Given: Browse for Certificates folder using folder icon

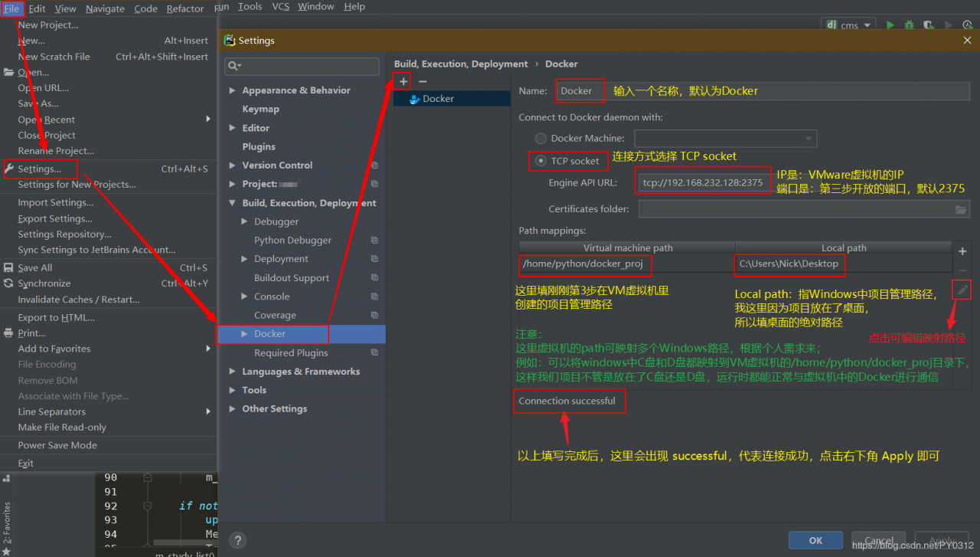Looking at the screenshot, I should tap(961, 209).
